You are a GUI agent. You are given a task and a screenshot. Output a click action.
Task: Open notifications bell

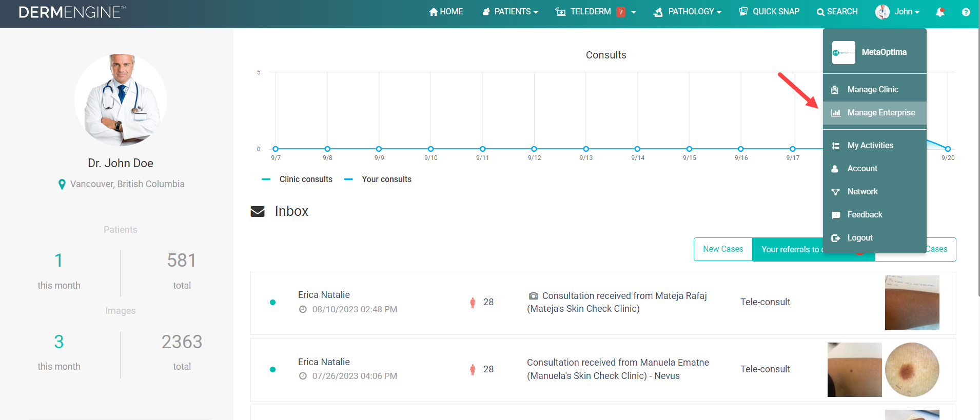(x=940, y=12)
